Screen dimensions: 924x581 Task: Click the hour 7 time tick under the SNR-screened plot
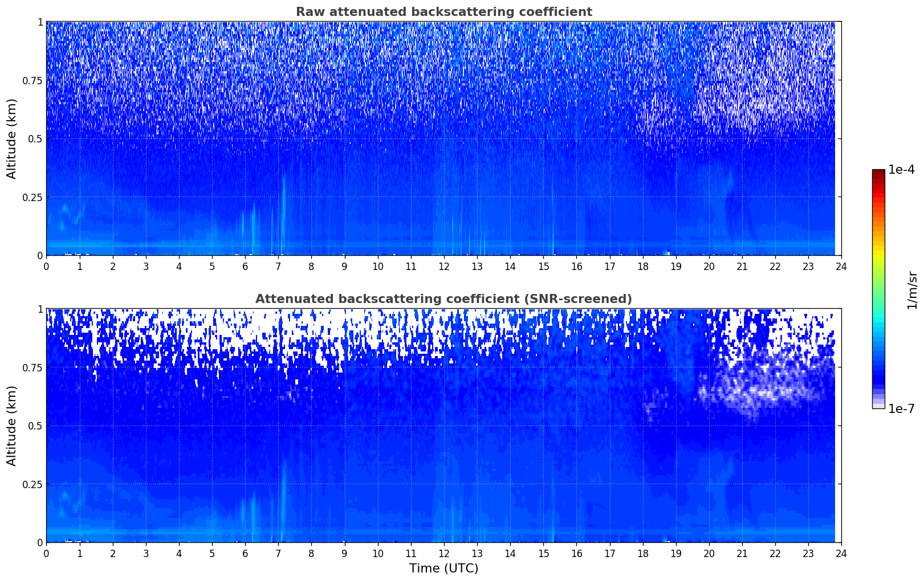[278, 553]
